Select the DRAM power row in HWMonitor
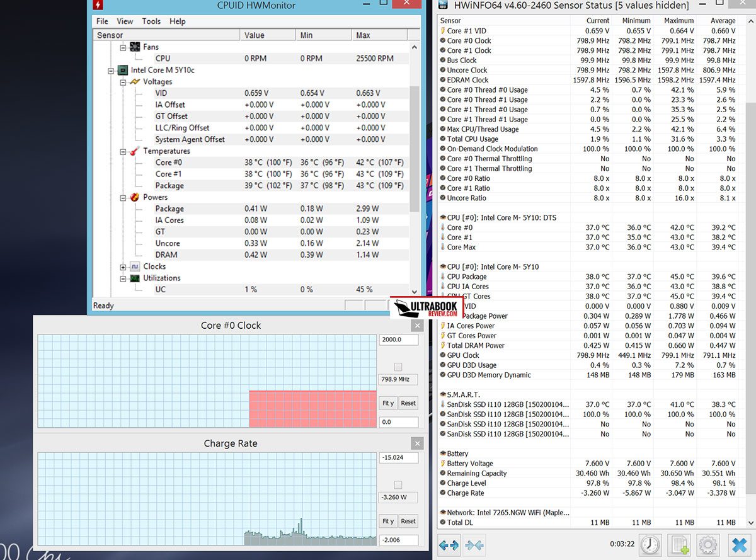This screenshot has width=756, height=560. click(251, 255)
